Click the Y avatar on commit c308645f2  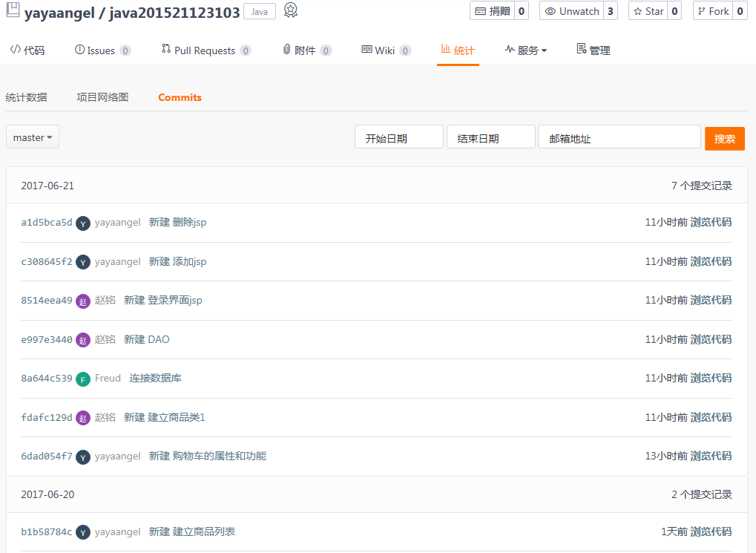pos(83,263)
